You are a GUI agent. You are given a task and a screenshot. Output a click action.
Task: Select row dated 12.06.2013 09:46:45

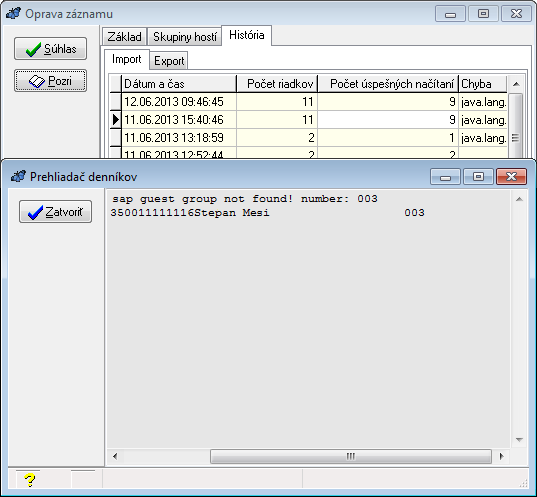coord(308,102)
